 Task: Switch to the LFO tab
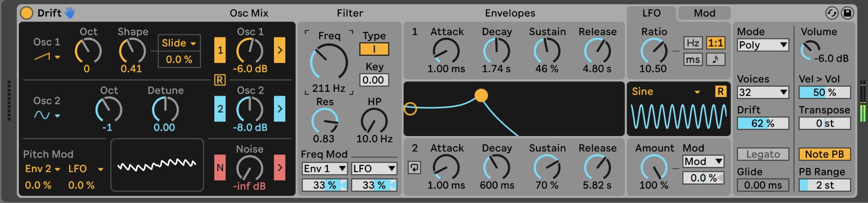pos(651,13)
